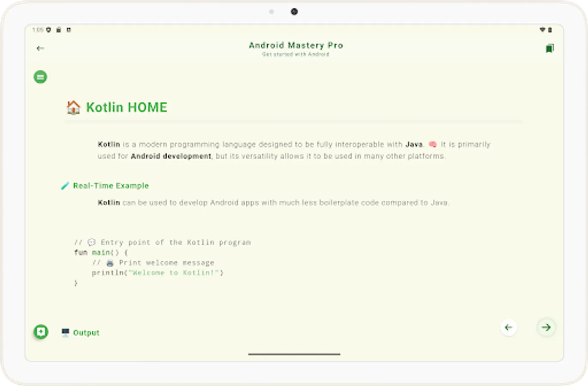Viewport: 588px width, 386px height.
Task: Return to previous lesson with left arrow button
Action: point(509,327)
